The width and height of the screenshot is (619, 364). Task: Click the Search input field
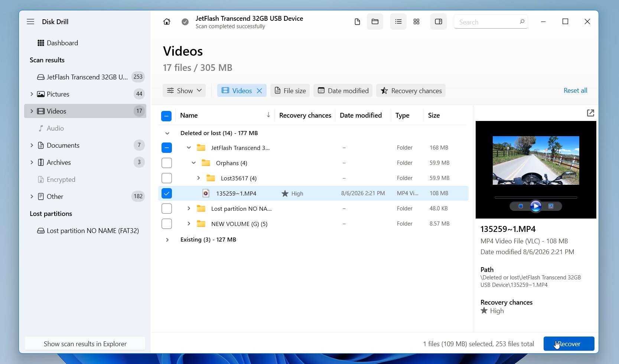[x=491, y=22]
